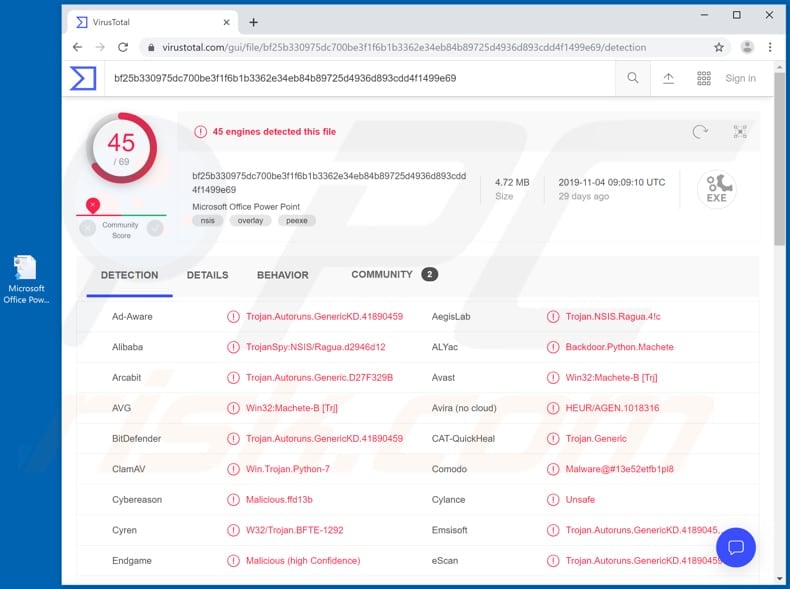Viewport: 790px width, 589px height.
Task: Close the VirusTotal tab
Action: [227, 22]
